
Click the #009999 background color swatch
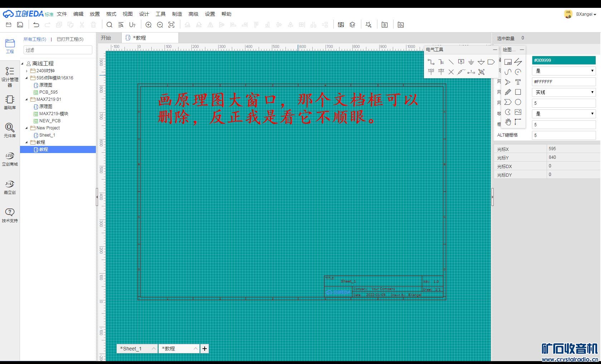click(563, 60)
